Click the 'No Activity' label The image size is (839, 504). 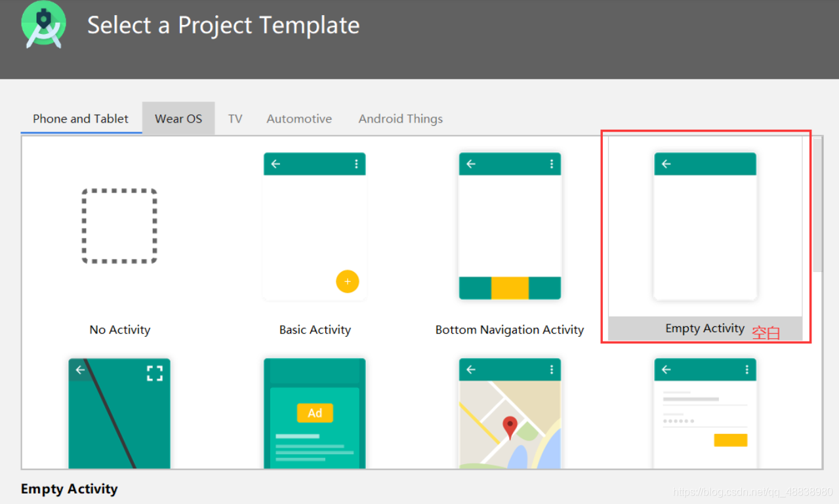pos(120,330)
